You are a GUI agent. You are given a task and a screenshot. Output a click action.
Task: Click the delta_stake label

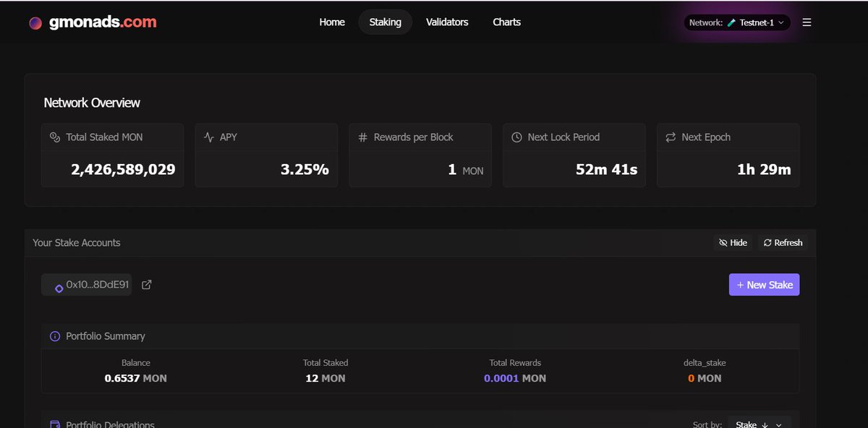[x=705, y=363]
